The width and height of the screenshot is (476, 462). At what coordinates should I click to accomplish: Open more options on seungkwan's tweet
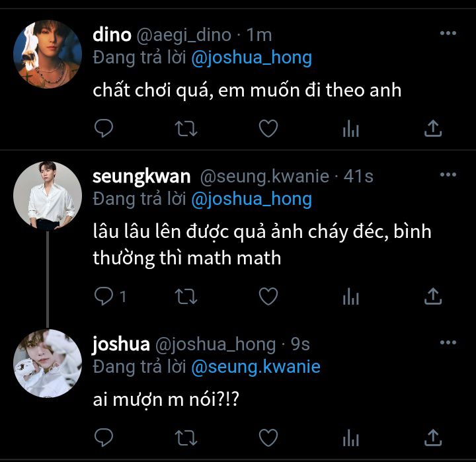(448, 174)
